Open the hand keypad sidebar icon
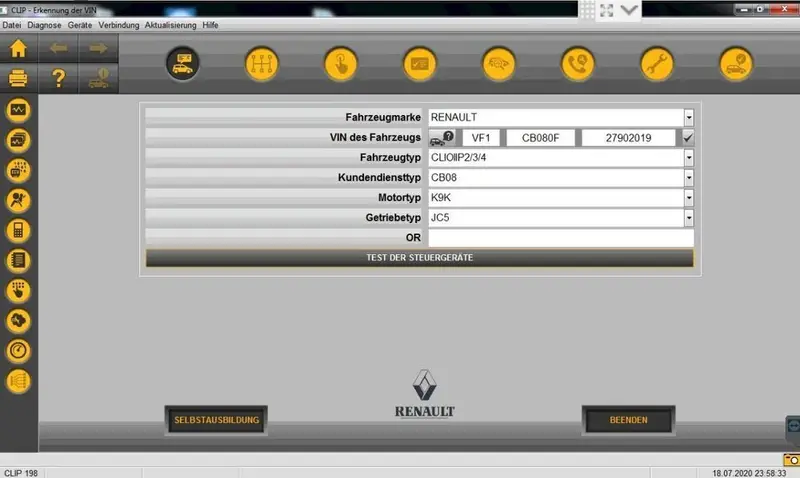The height and width of the screenshot is (478, 800). coord(18,291)
